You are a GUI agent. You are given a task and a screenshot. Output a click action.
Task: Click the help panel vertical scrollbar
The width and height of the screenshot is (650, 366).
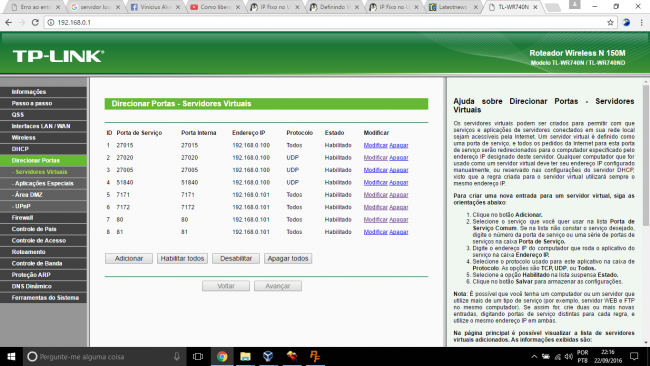pyautogui.click(x=646, y=155)
